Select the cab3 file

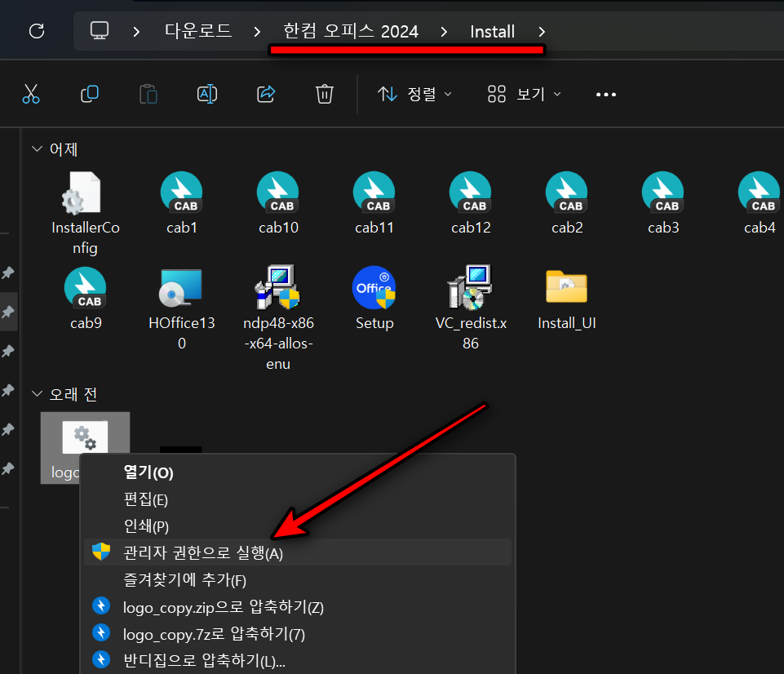click(x=663, y=203)
